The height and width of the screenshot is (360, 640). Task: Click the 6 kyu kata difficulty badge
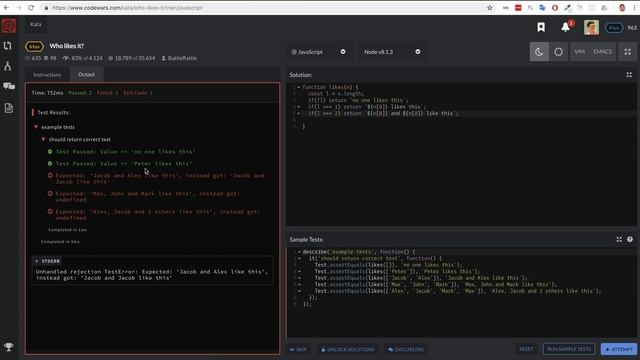point(34,47)
